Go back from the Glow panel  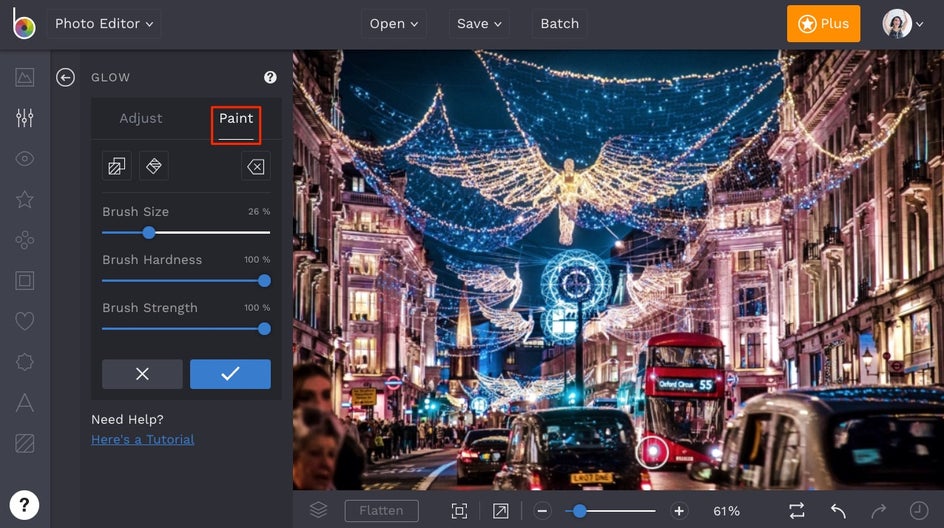(65, 77)
